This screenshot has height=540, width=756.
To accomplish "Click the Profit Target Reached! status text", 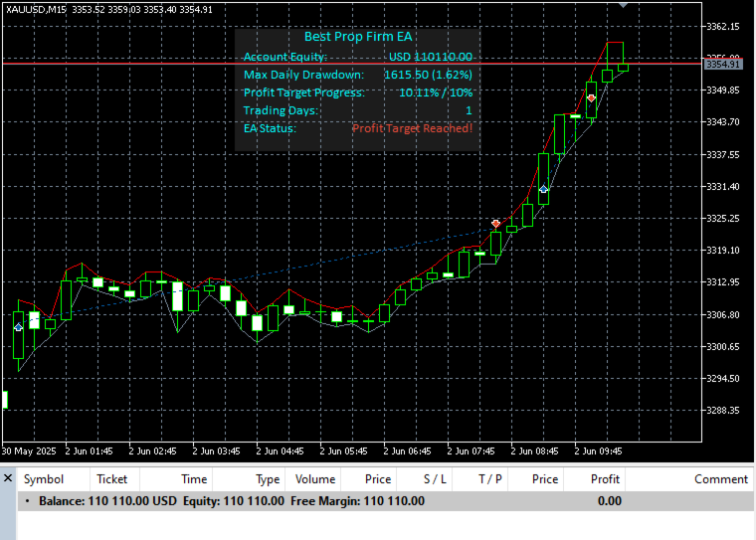I will coord(412,128).
